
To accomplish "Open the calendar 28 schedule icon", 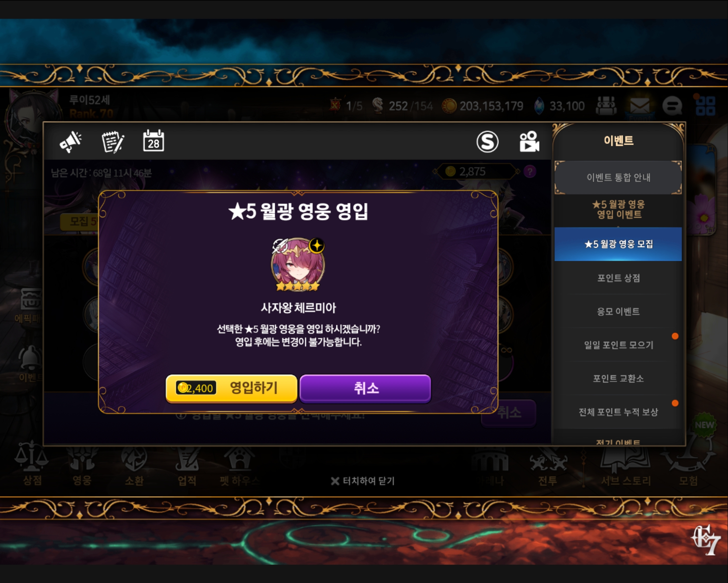I will pos(154,140).
